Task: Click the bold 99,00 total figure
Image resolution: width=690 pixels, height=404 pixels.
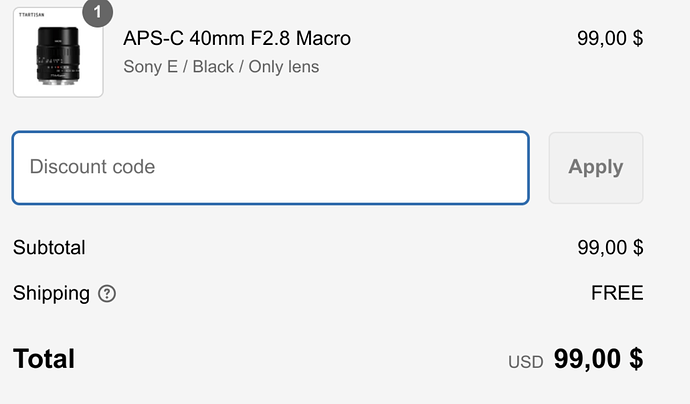Action: pyautogui.click(x=587, y=359)
